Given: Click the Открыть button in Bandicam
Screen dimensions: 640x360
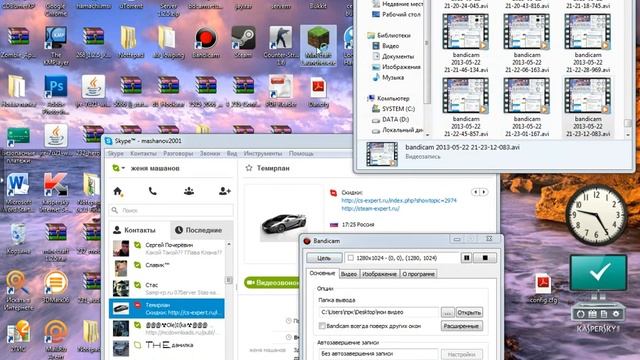Looking at the screenshot, I should pyautogui.click(x=469, y=312).
